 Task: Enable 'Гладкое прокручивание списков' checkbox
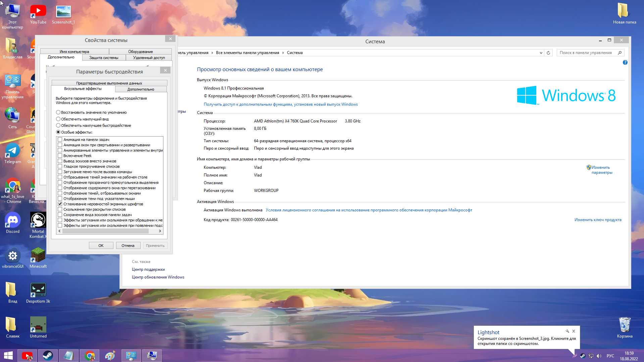tap(60, 166)
